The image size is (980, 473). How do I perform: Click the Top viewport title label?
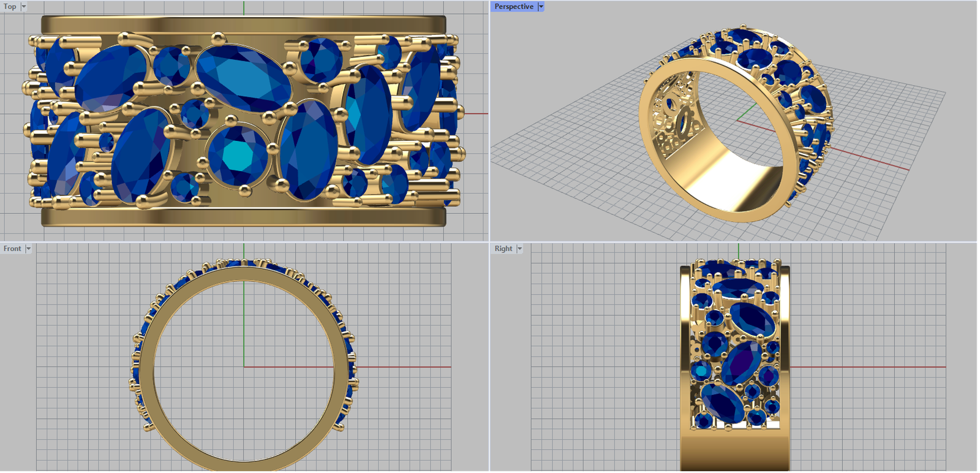click(x=10, y=7)
